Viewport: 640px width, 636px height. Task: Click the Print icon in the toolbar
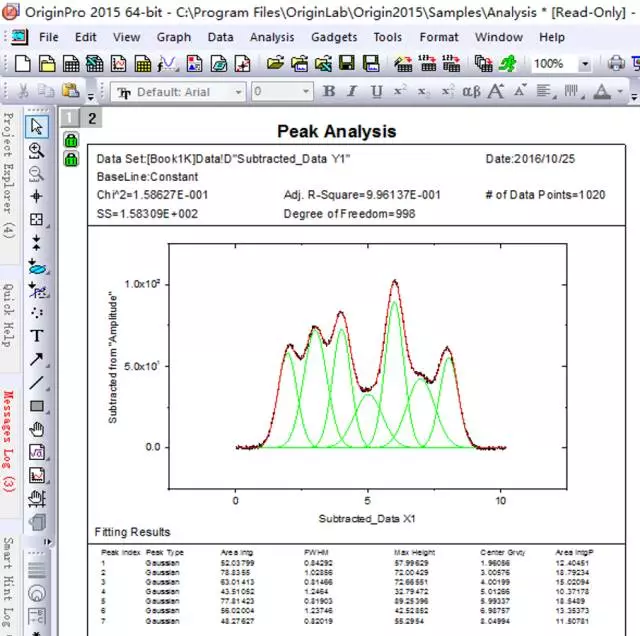[x=616, y=64]
